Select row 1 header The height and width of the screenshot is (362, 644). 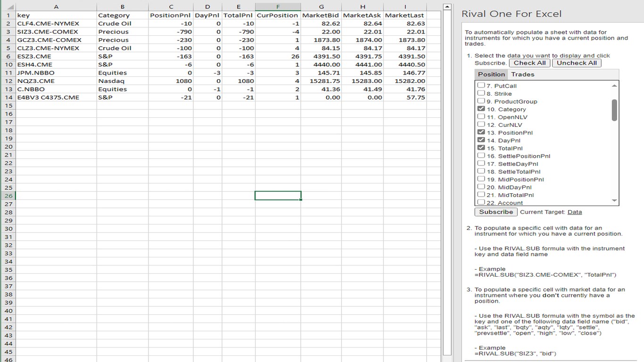click(x=8, y=15)
